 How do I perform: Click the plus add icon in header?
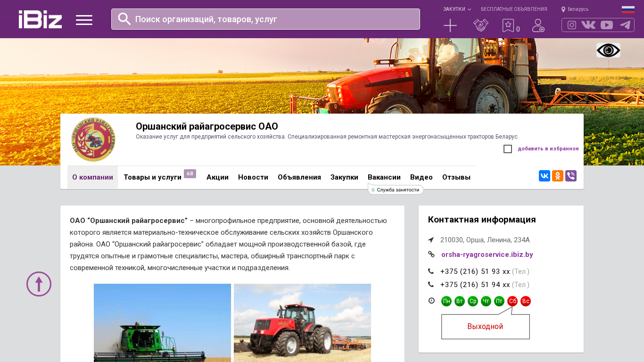click(x=450, y=25)
